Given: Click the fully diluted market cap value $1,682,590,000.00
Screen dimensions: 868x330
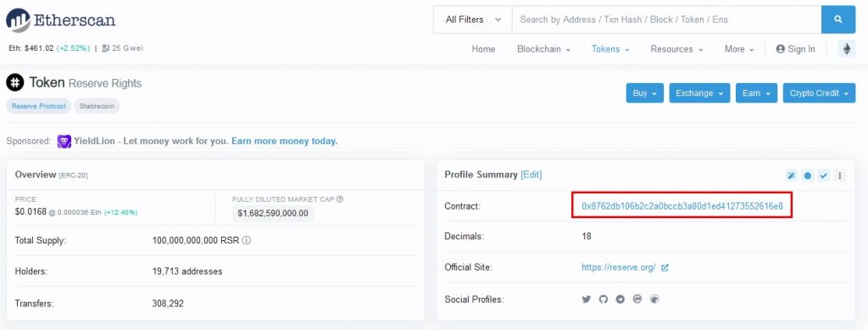Looking at the screenshot, I should click(273, 213).
